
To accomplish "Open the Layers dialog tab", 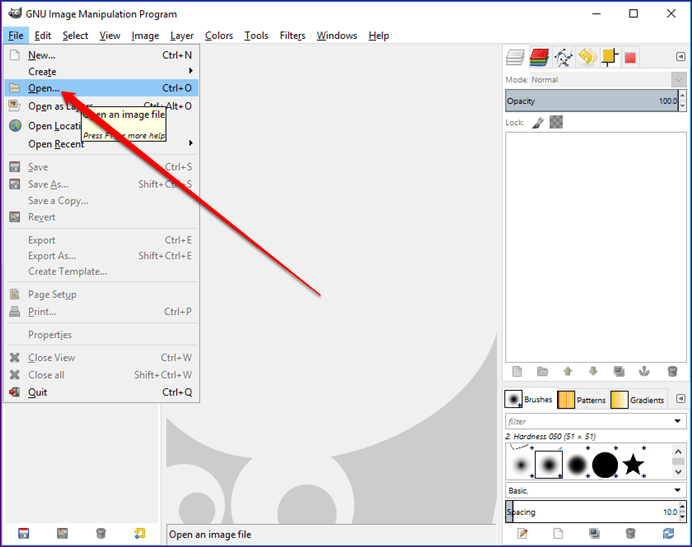I will tap(515, 57).
